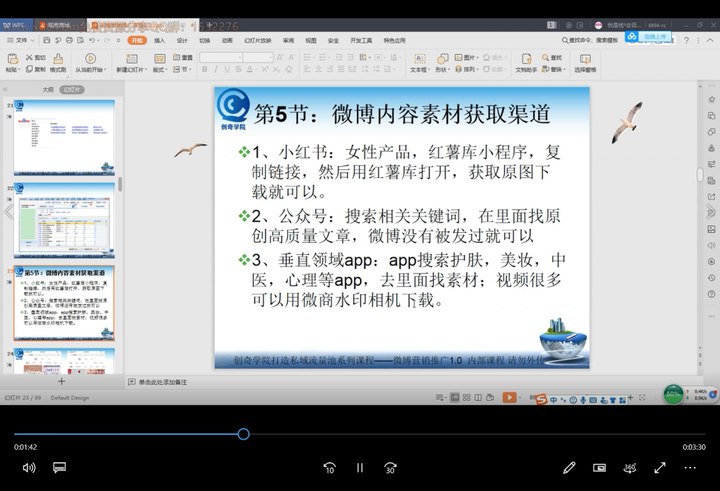Image resolution: width=720 pixels, height=491 pixels.
Task: Pause the video playback
Action: click(x=360, y=468)
